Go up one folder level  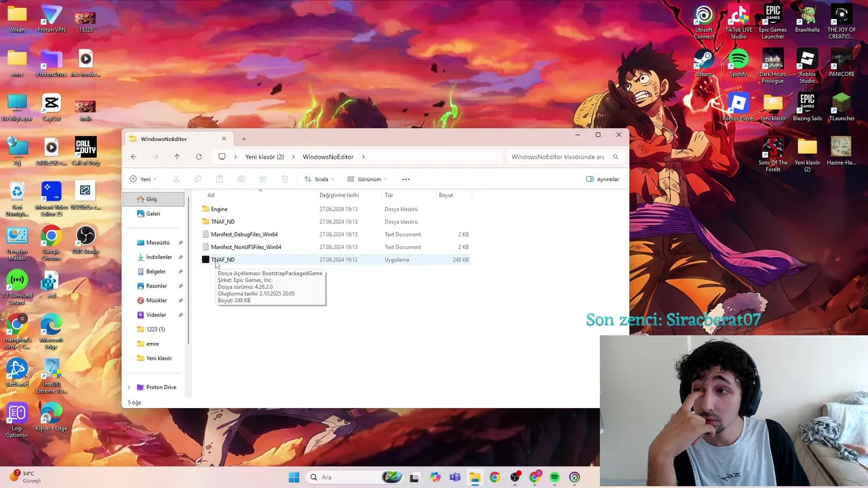(x=177, y=157)
